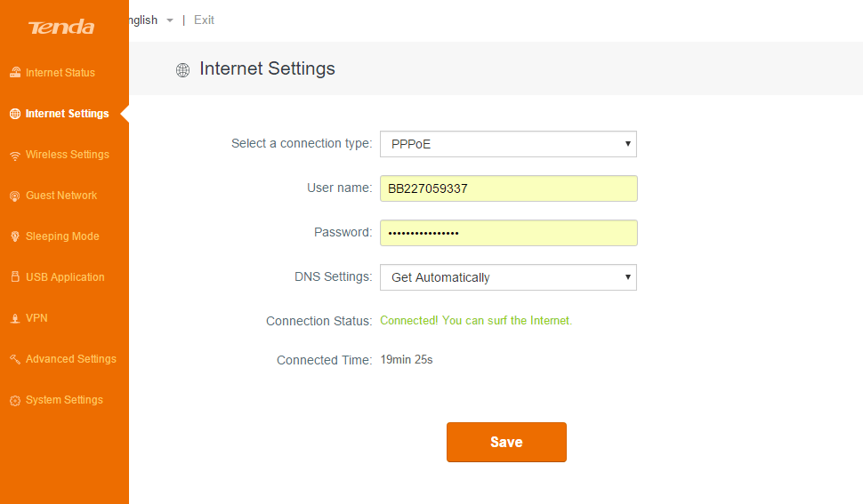Expand the DNS Settings dropdown
This screenshot has height=504, width=863.
point(508,277)
